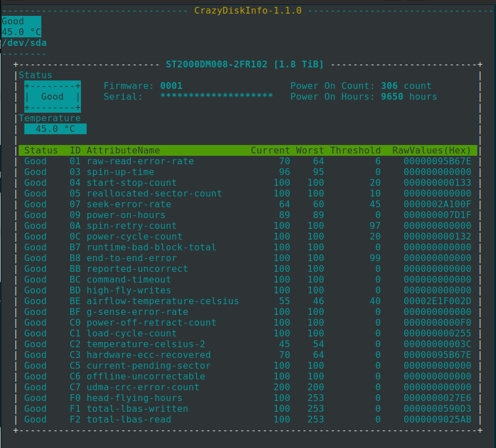The image size is (496, 448).
Task: Select the /dev/sda device tab
Action: tap(24, 42)
